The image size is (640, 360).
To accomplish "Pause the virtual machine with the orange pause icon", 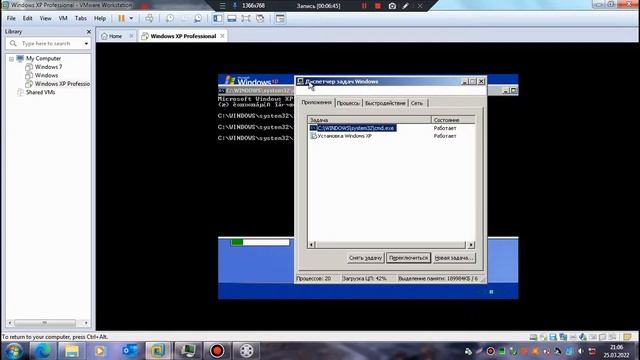I will 121,18.
